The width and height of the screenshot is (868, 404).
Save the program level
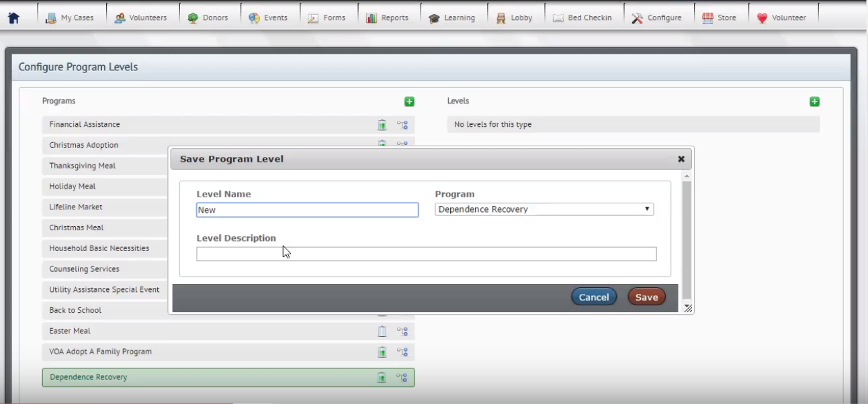(646, 297)
